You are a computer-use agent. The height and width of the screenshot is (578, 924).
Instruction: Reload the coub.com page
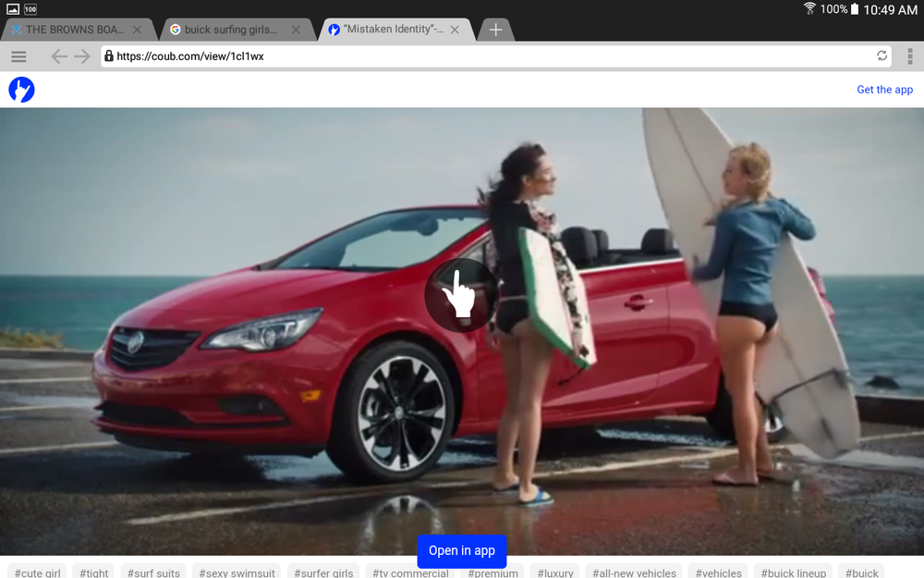point(881,55)
